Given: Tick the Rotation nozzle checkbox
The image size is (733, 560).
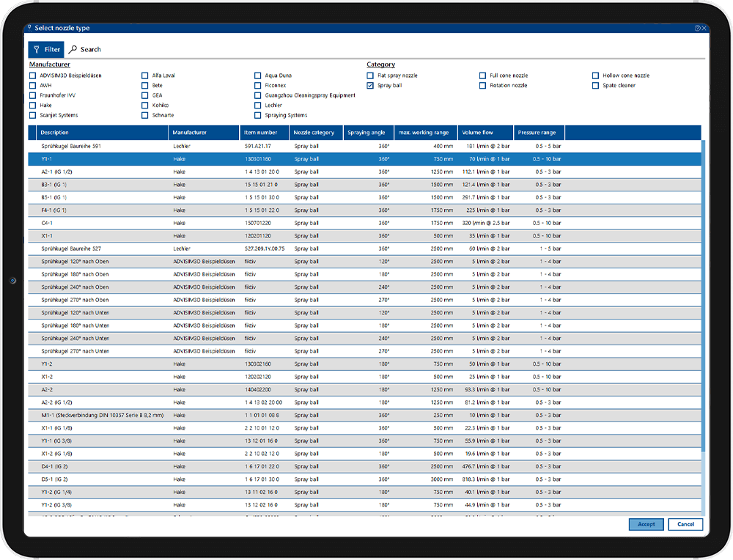Looking at the screenshot, I should point(482,86).
